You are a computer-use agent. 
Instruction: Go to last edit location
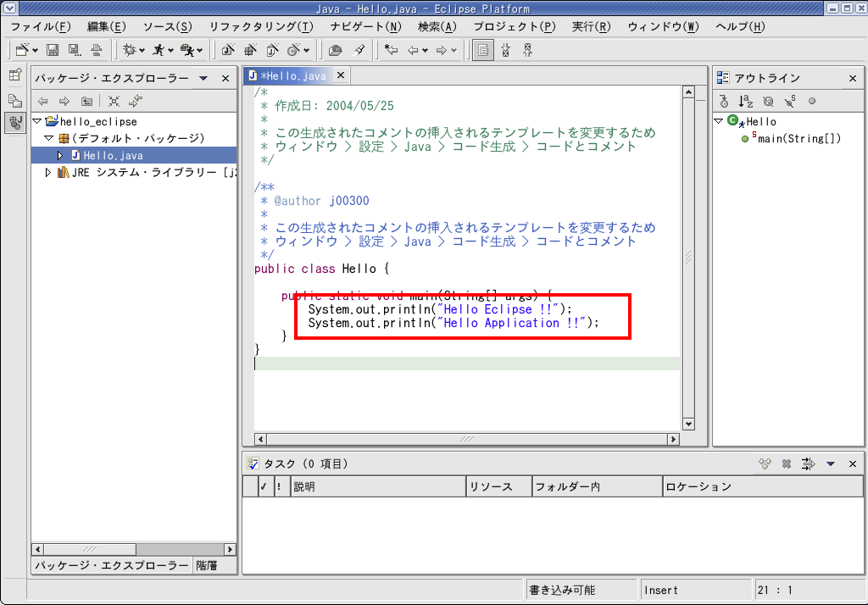[392, 50]
